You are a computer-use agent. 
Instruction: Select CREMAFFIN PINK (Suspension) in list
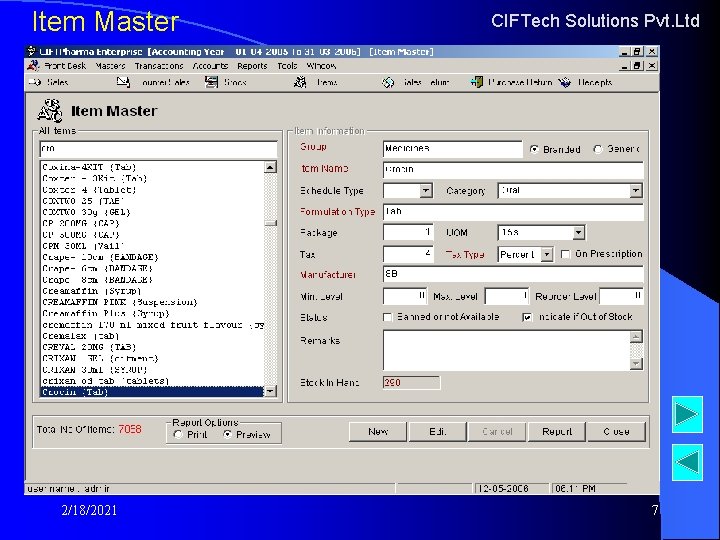pos(152,303)
